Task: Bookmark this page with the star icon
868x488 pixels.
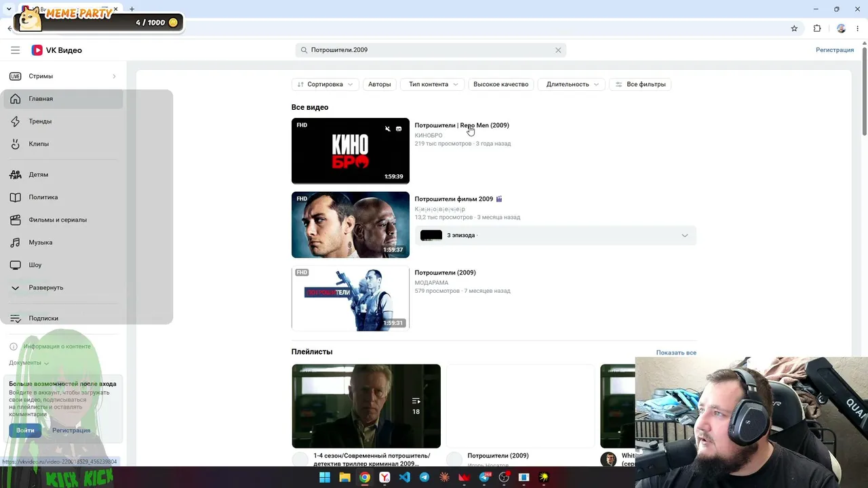Action: [794, 28]
